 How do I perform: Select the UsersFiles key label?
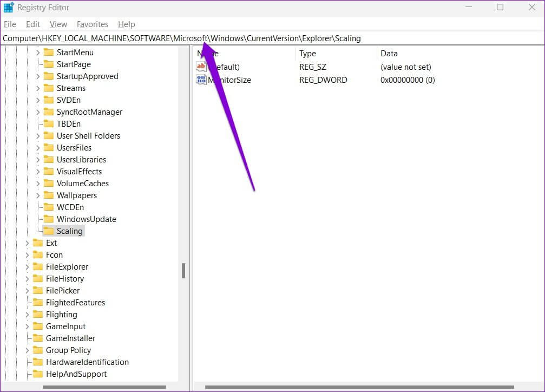pyautogui.click(x=74, y=148)
